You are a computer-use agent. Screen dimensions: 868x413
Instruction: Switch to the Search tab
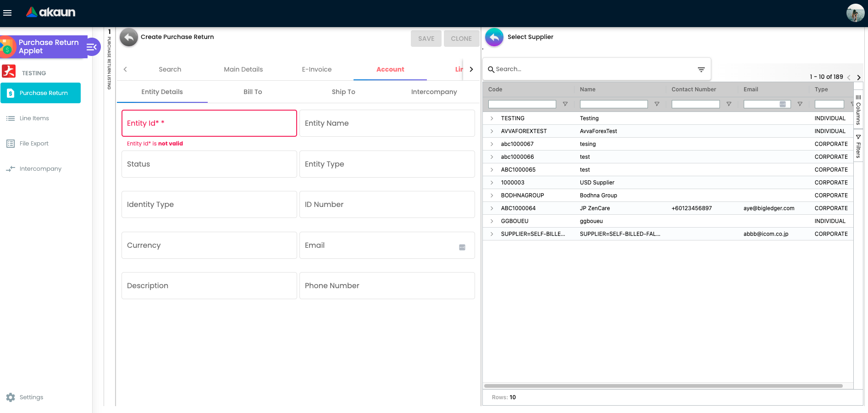170,69
